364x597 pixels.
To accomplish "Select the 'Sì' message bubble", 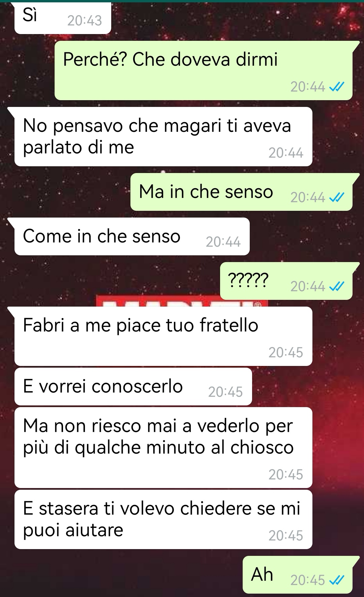I will [x=63, y=18].
